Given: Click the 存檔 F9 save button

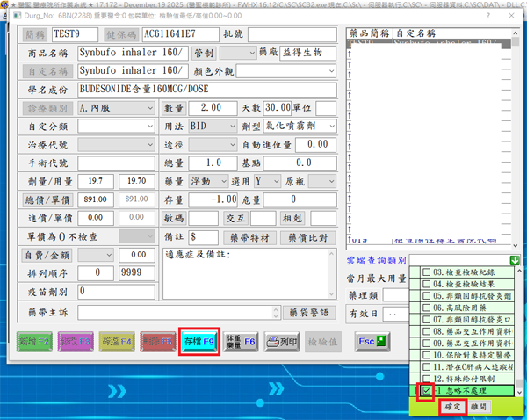Looking at the screenshot, I should click(199, 340).
